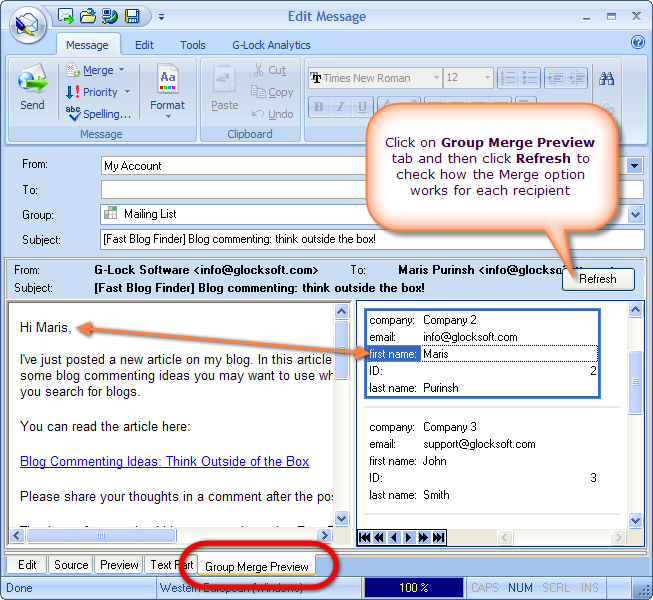Click the Cut scissors command
The image size is (653, 600).
270,70
